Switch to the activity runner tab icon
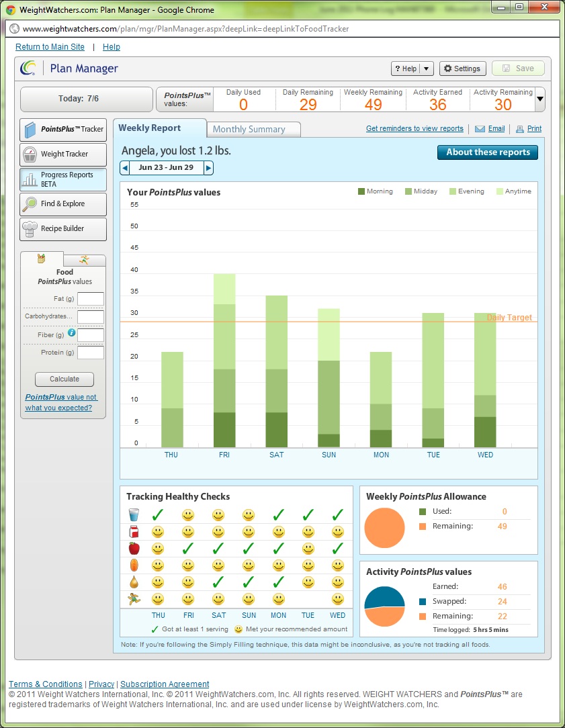 click(84, 260)
